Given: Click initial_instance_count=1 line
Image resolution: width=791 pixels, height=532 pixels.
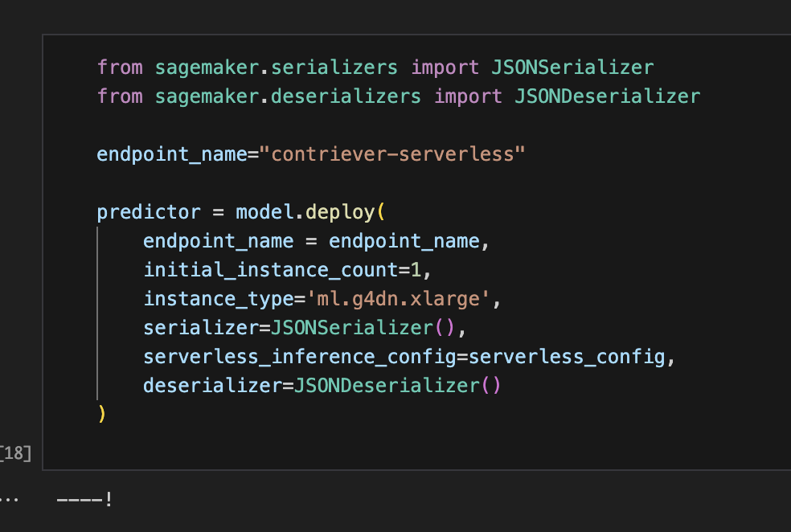Looking at the screenshot, I should [x=287, y=270].
